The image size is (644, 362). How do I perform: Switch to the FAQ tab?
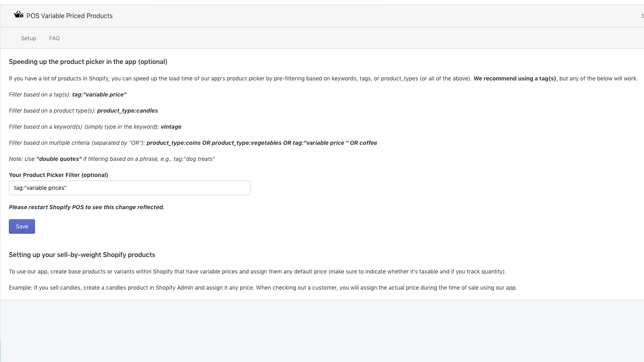(x=54, y=38)
